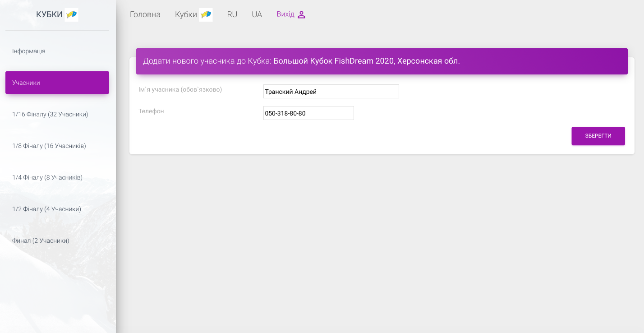The width and height of the screenshot is (644, 333).
Task: Click the user profile icon next to Вихід
Action: click(302, 15)
